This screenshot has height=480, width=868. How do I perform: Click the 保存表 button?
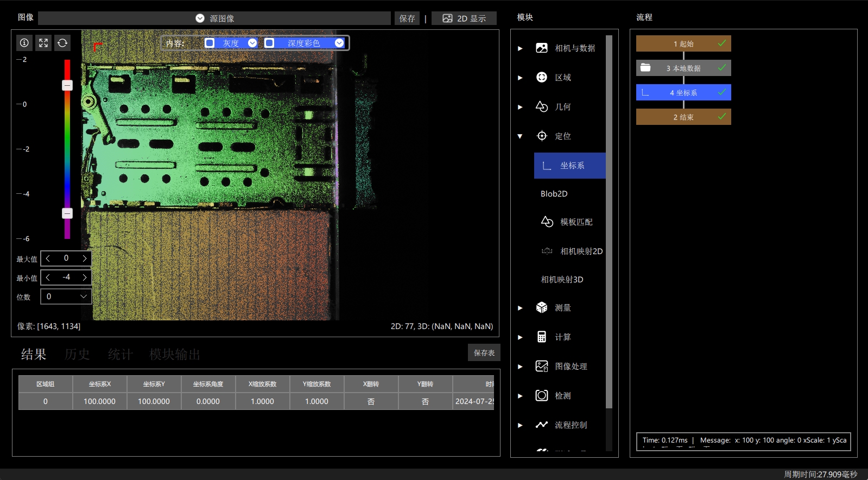coord(484,353)
